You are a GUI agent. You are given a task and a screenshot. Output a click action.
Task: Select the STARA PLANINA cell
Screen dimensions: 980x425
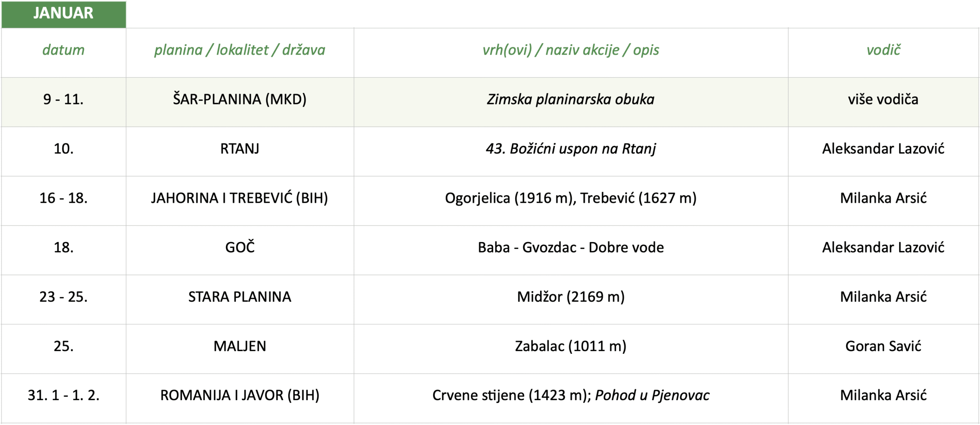coord(240,297)
